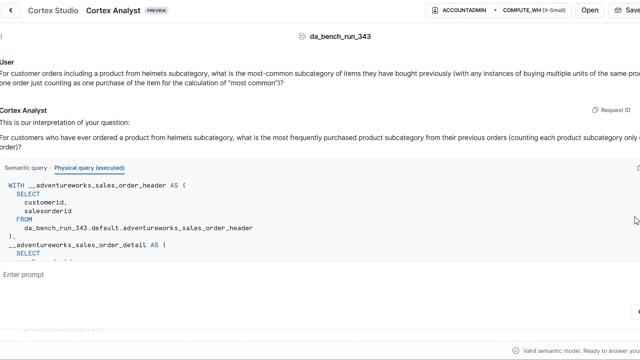
Task: Open the ACCOUNTADMIN role selector
Action: point(464,10)
